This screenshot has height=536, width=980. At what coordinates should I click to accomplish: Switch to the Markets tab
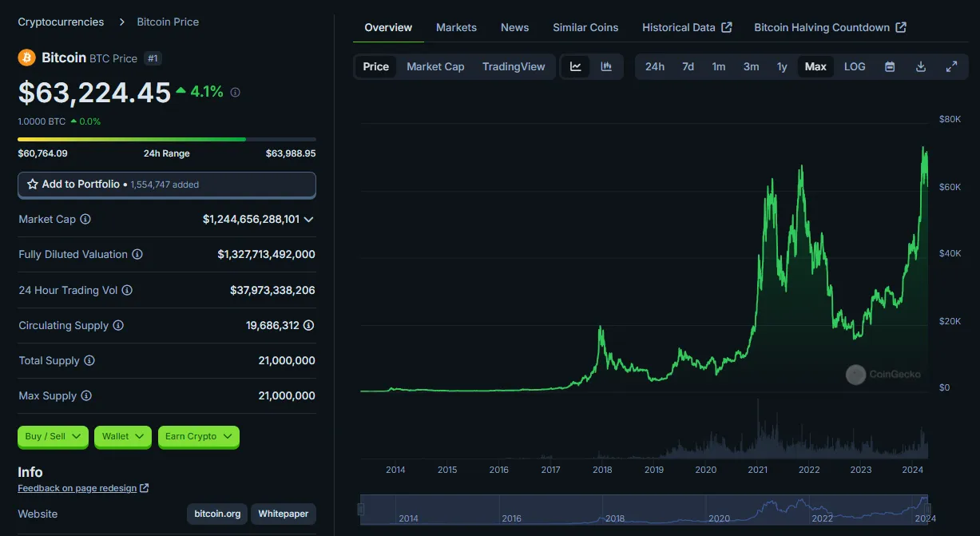[x=456, y=27]
